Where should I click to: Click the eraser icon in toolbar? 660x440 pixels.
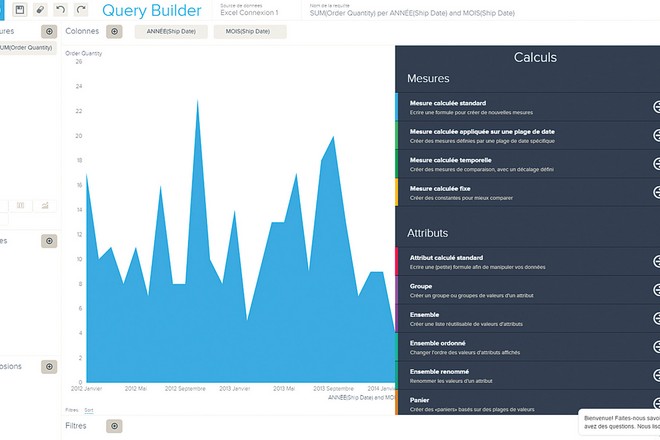40,9
